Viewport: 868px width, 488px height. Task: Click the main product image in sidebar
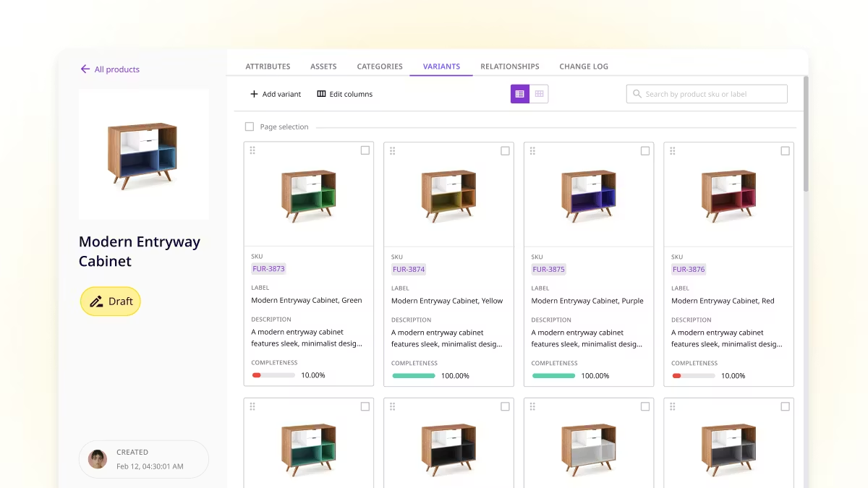pyautogui.click(x=144, y=155)
